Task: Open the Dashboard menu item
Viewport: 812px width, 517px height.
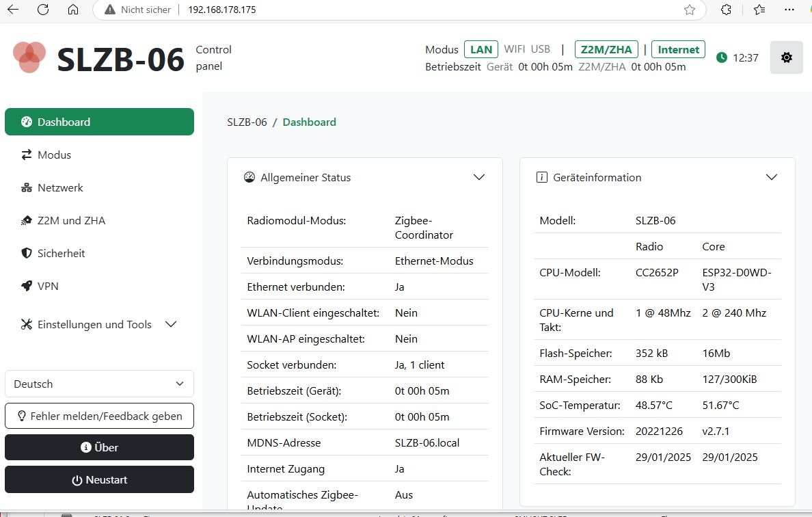Action: point(99,122)
